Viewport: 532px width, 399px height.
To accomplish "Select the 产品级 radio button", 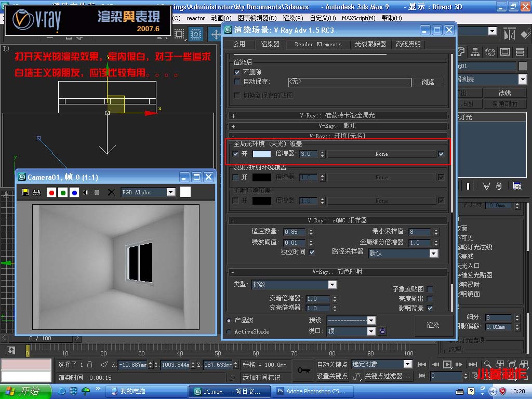I will click(229, 321).
